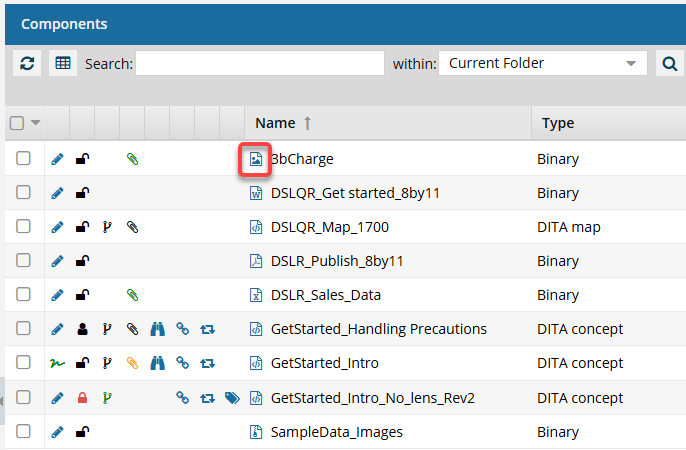Click the refresh icon in Components toolbar
Image resolution: width=686 pixels, height=450 pixels.
28,63
